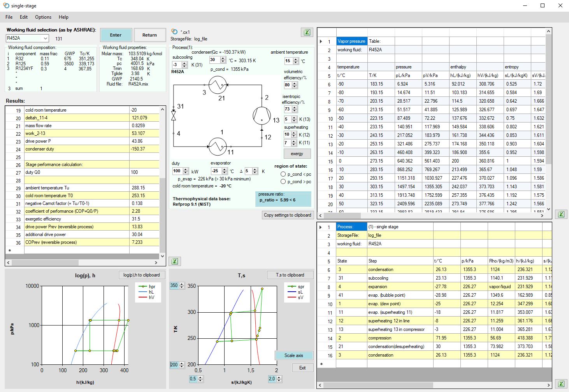Click the expansion valve symbol in the diagram
The height and width of the screenshot is (392, 569).
click(174, 115)
